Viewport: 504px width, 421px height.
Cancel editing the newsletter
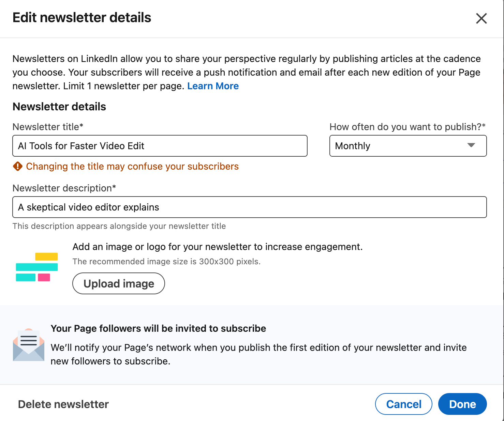pyautogui.click(x=403, y=404)
